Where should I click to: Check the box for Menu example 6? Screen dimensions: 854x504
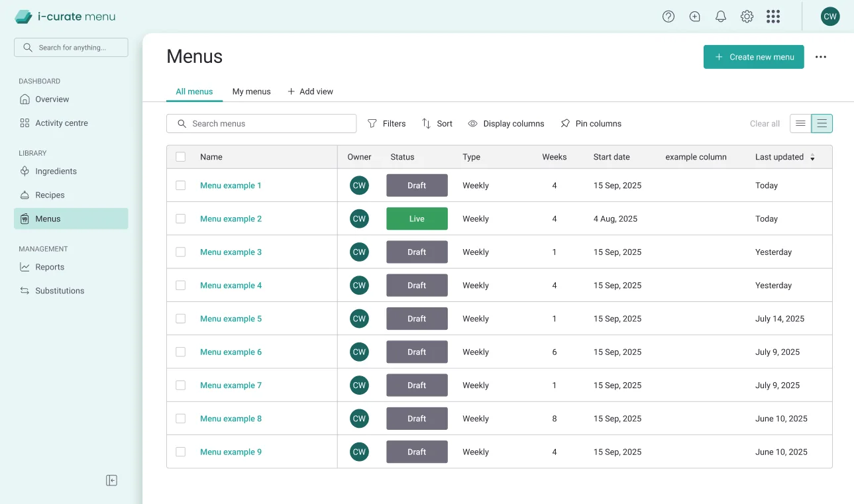[180, 352]
